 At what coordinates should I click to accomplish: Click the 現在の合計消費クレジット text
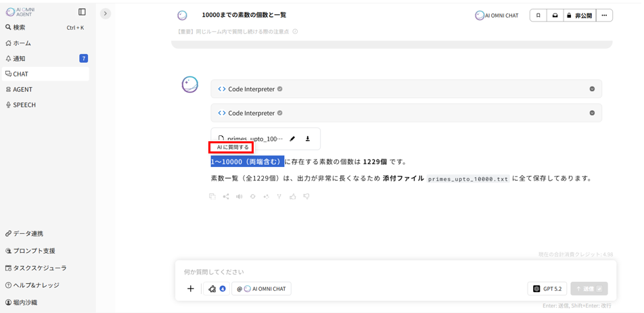click(576, 255)
